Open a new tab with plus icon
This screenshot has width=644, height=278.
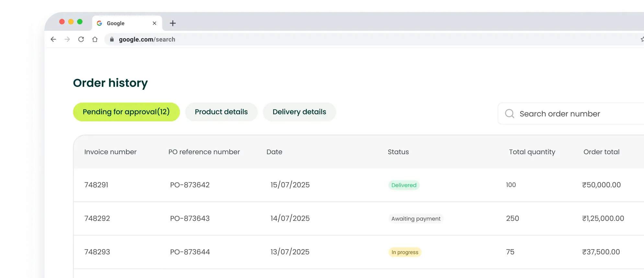pyautogui.click(x=173, y=23)
